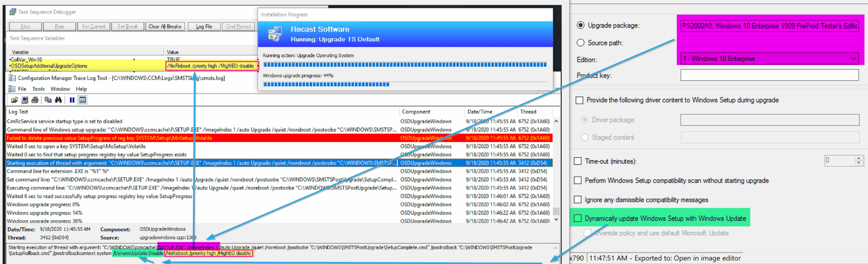Click the Copy to clipboard icon
Image resolution: width=868 pixels, height=264 pixels.
pos(48,100)
